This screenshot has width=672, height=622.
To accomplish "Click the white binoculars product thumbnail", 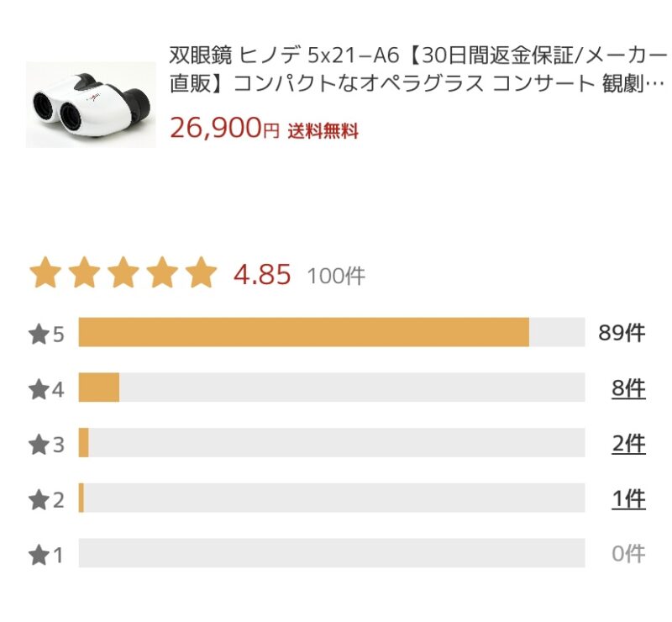I will point(91,105).
